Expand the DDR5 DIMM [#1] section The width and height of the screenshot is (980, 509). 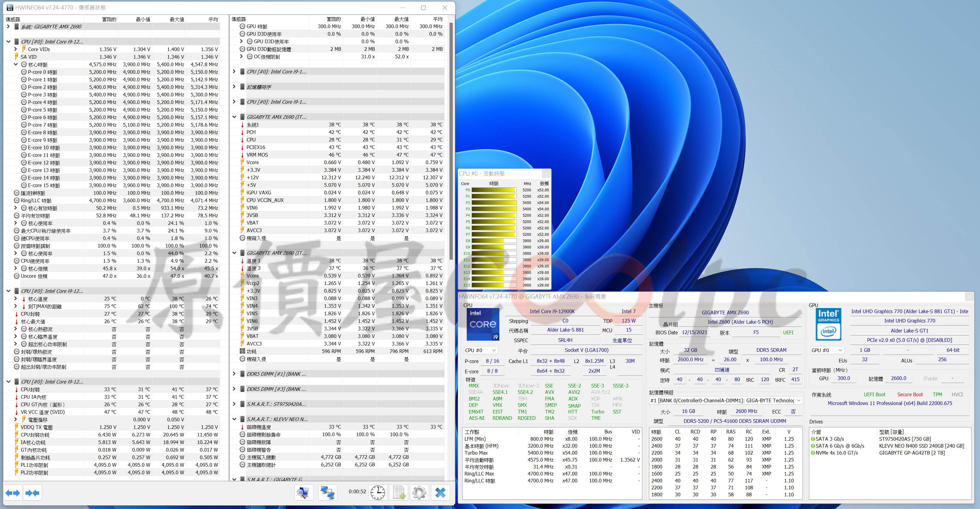234,374
